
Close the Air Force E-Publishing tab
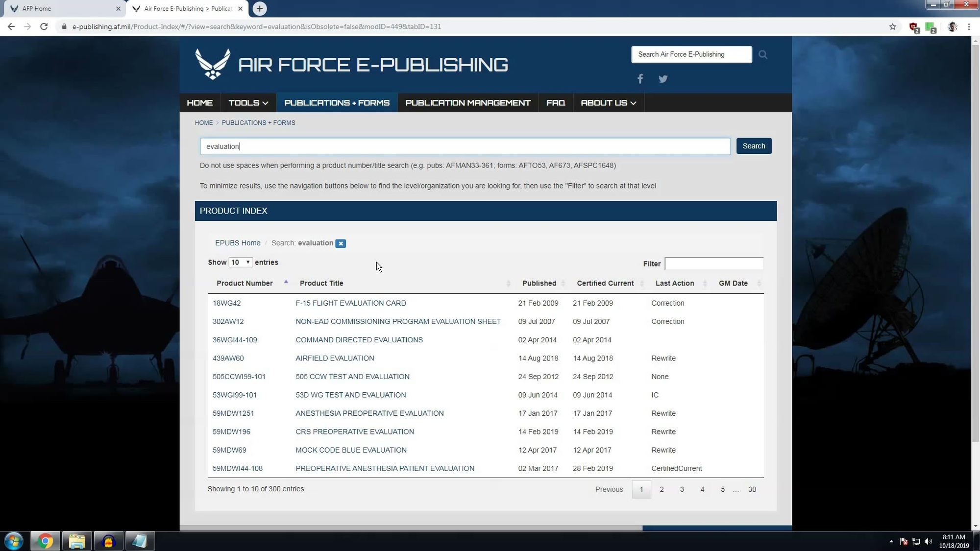point(240,8)
